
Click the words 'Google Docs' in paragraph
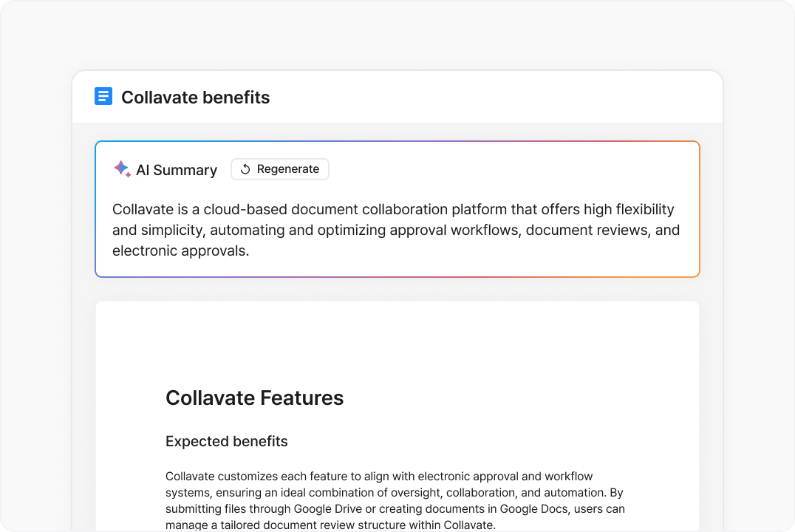[533, 508]
